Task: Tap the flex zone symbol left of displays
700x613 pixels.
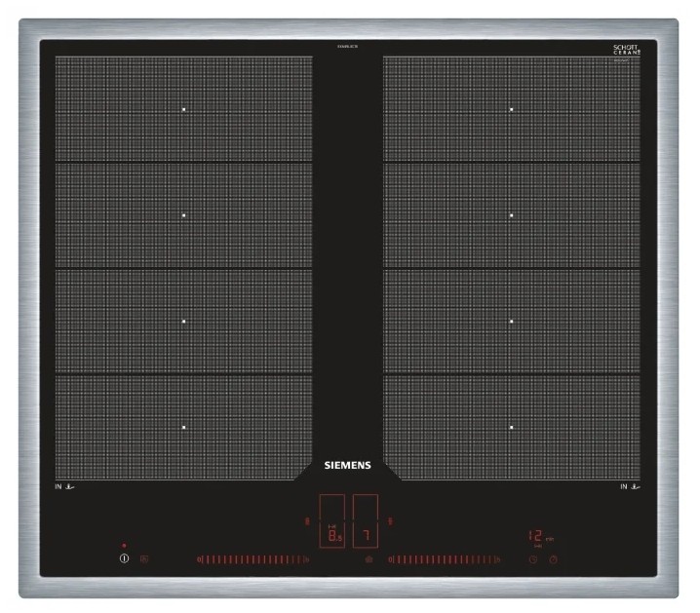Action: click(x=307, y=521)
